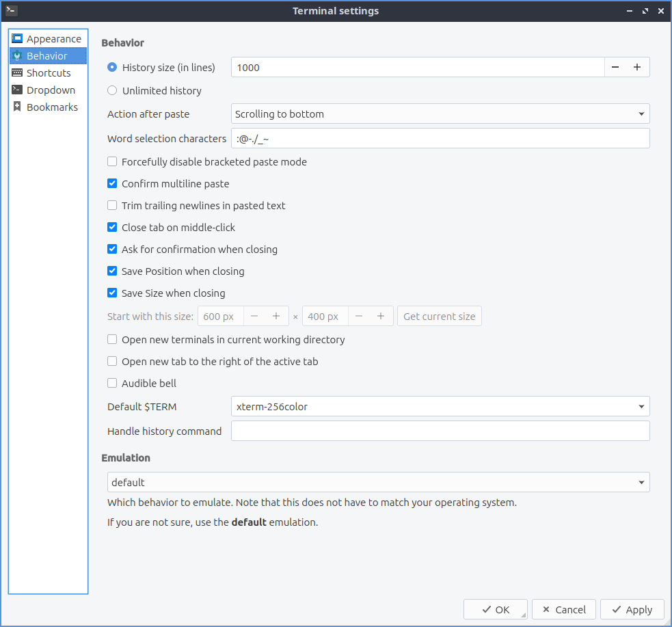672x627 pixels.
Task: Click the Dropdown terminal icon in sidebar
Action: tap(17, 90)
